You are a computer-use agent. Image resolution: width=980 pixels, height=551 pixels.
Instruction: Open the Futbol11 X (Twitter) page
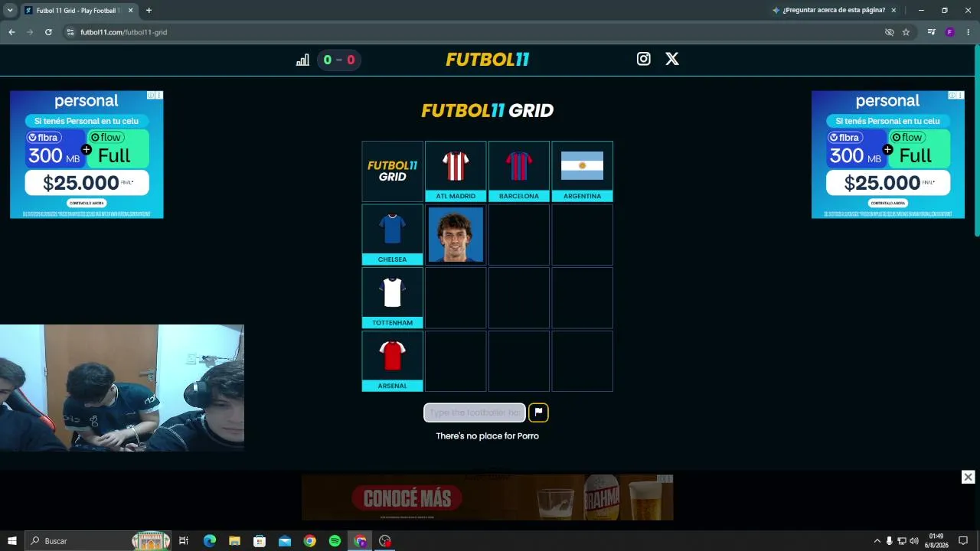(672, 59)
